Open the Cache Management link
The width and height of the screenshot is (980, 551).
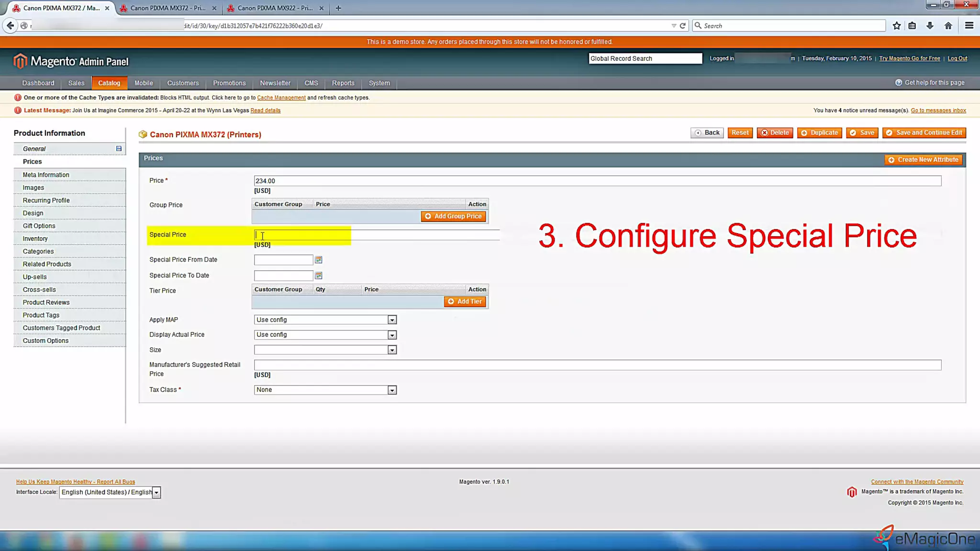pos(281,98)
